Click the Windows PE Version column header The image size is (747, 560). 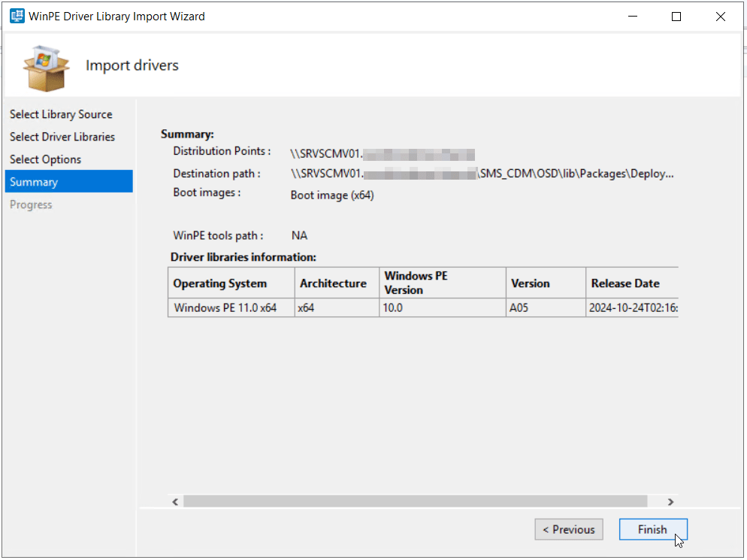416,283
